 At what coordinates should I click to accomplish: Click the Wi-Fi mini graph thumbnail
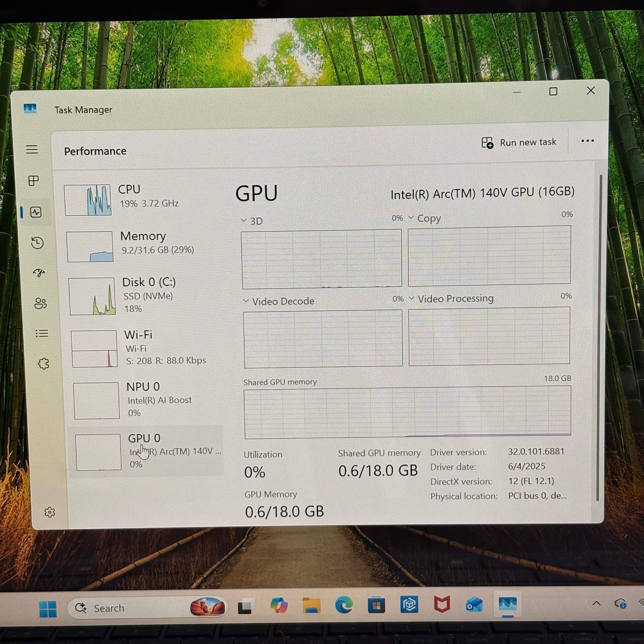click(95, 349)
